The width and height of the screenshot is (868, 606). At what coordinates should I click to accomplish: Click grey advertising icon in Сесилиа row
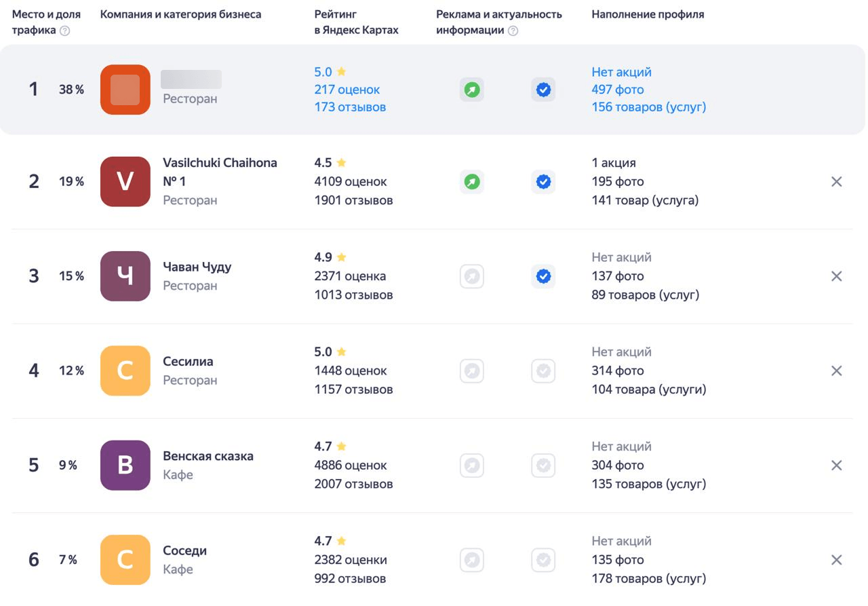472,371
